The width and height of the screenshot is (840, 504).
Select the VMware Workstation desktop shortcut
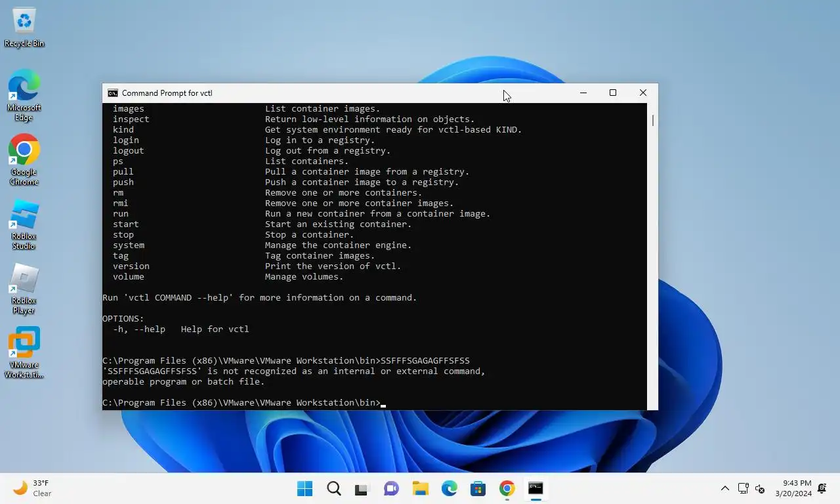click(x=24, y=353)
